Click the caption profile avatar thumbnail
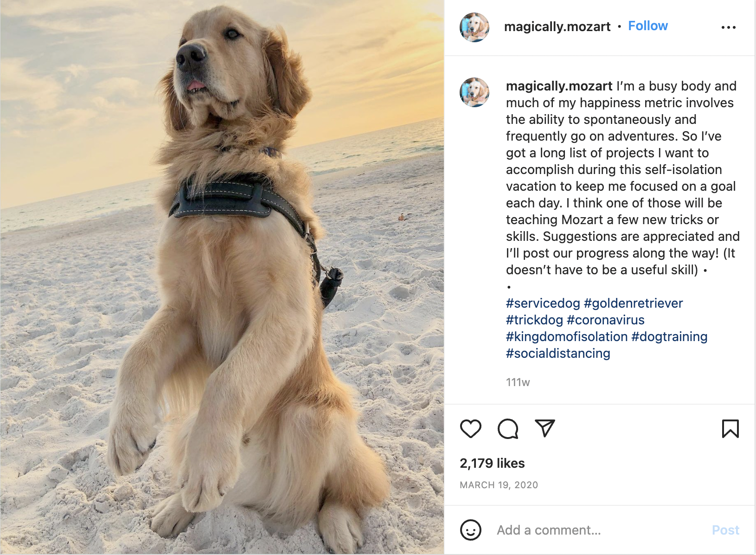 pyautogui.click(x=474, y=92)
